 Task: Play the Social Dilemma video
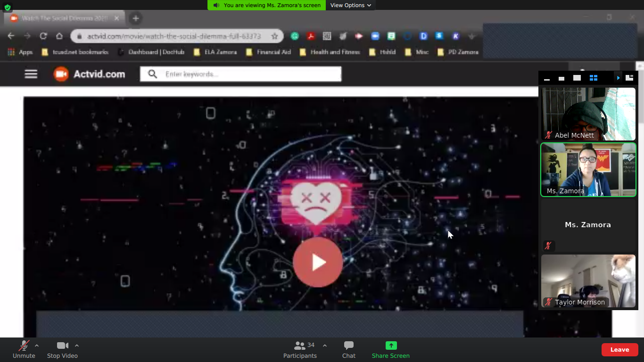click(x=318, y=262)
